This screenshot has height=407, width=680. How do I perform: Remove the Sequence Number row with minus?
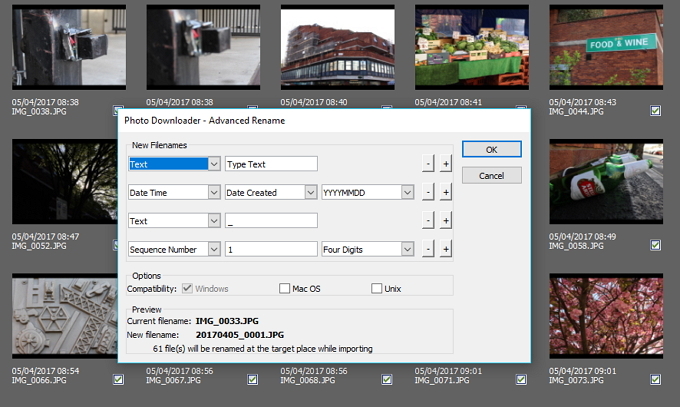click(x=428, y=249)
